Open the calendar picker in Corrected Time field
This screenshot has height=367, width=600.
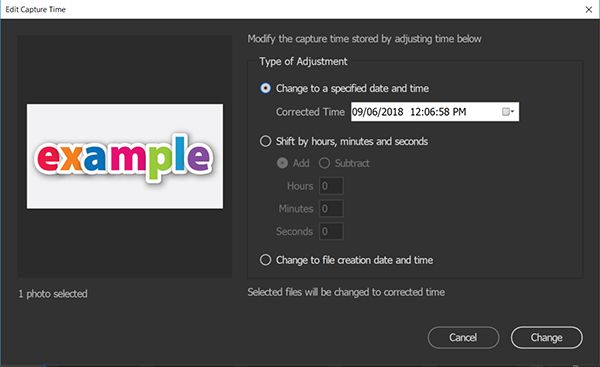pos(508,112)
